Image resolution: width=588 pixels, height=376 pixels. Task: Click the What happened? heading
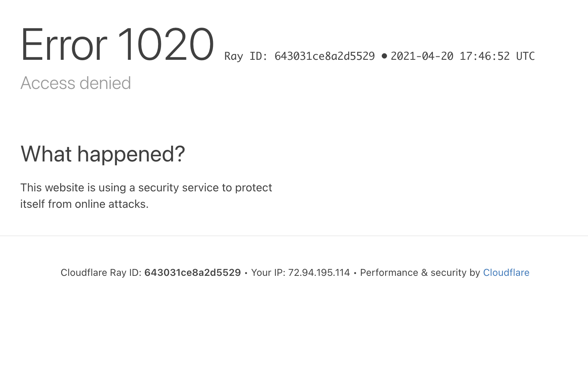click(103, 154)
